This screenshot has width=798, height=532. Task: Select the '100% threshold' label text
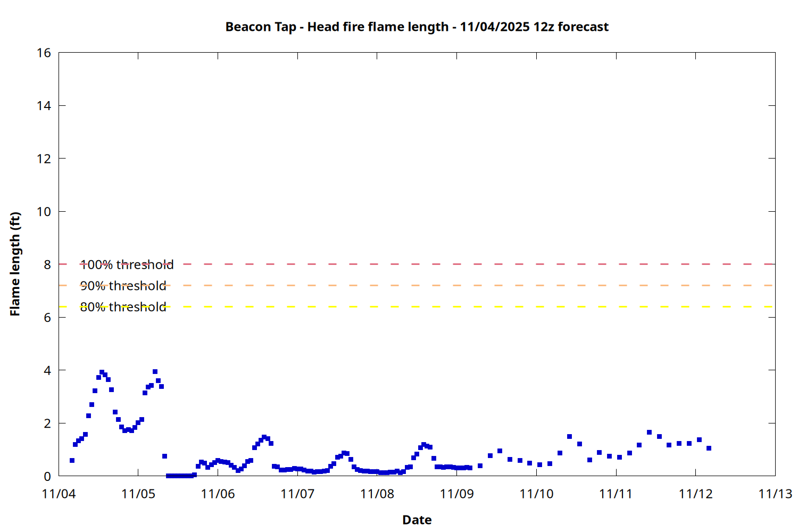coord(127,264)
